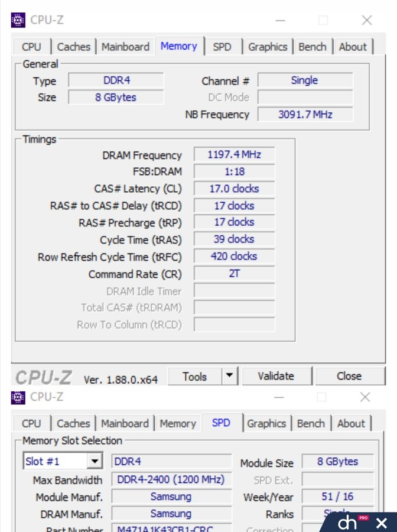Image resolution: width=397 pixels, height=532 pixels.
Task: Open Bench tab in SPD window
Action: pos(311,423)
